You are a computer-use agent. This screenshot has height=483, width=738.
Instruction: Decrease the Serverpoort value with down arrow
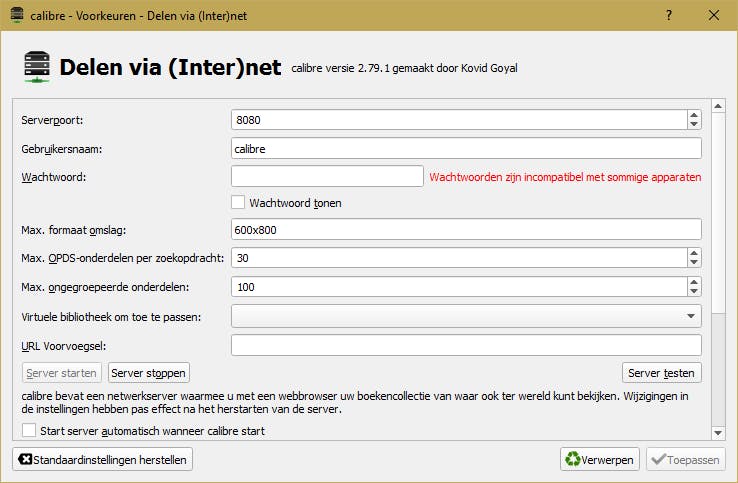coord(694,125)
